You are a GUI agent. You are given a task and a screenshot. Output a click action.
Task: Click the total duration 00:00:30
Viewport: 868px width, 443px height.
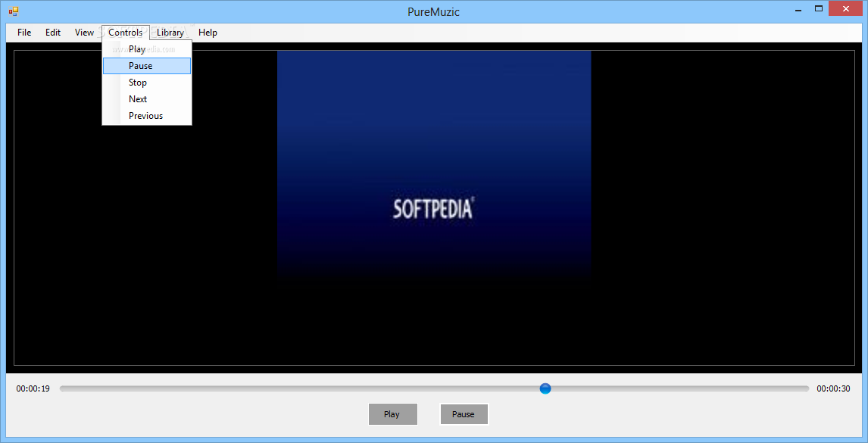coord(833,388)
